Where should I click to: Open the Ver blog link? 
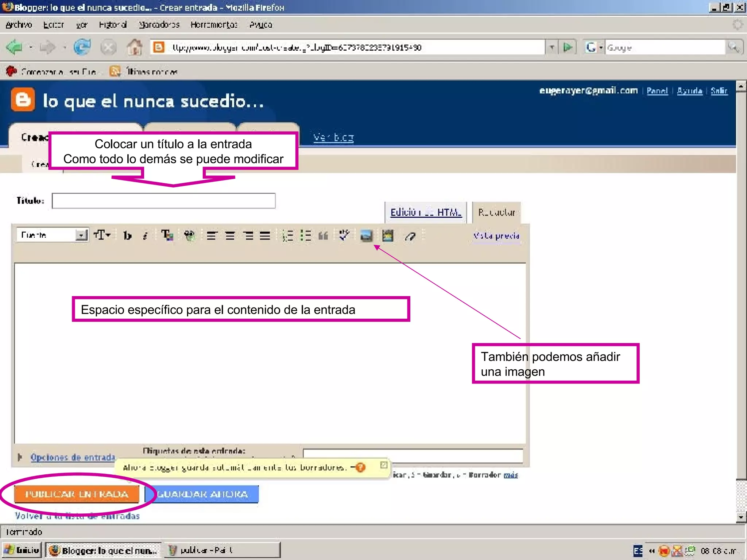point(333,137)
